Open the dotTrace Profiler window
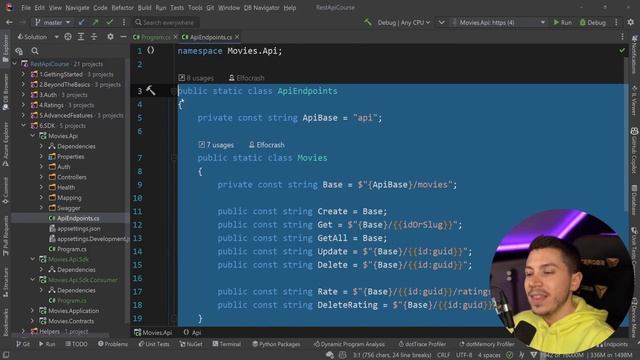Screen dimensions: 640x360 422,344
